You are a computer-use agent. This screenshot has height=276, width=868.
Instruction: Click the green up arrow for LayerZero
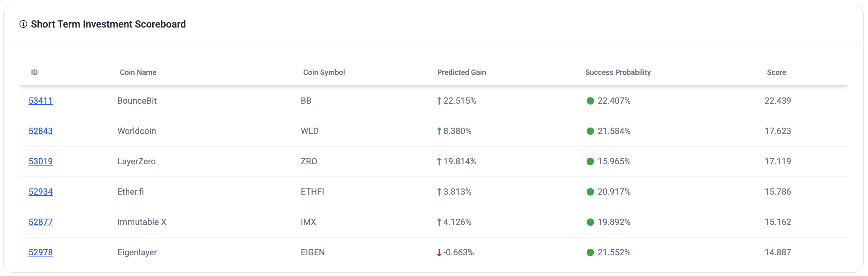pyautogui.click(x=439, y=162)
